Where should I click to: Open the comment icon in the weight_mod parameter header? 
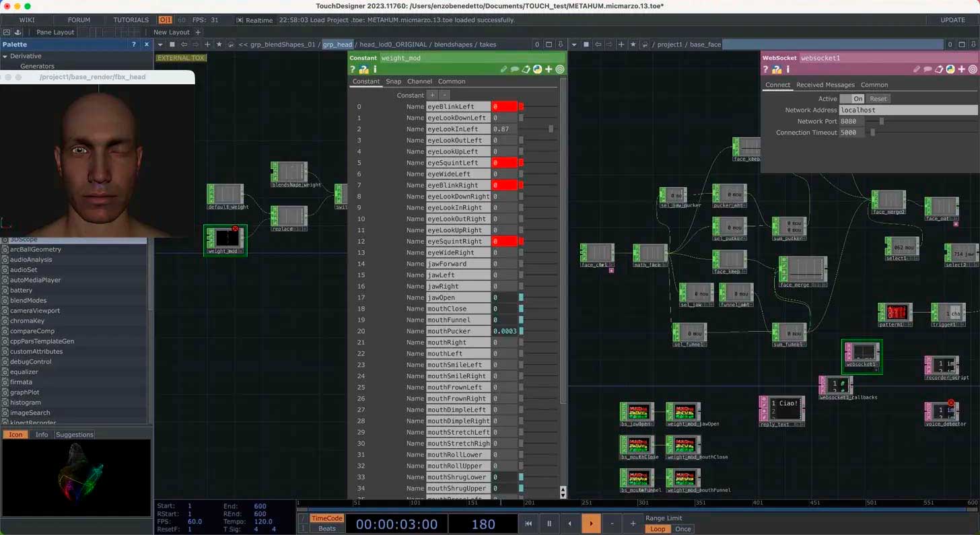[514, 69]
